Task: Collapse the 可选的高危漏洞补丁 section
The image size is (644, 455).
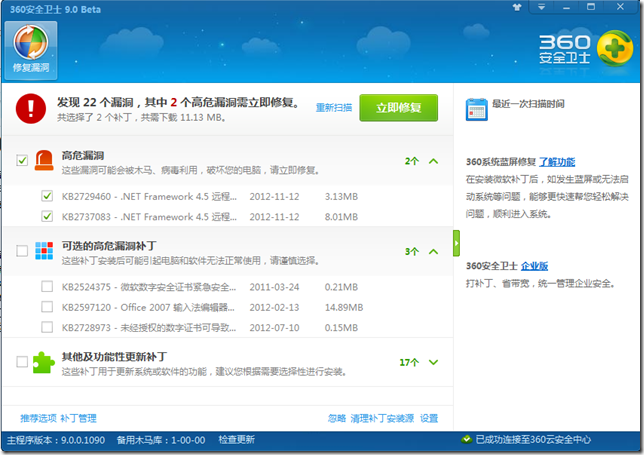Action: [x=433, y=251]
